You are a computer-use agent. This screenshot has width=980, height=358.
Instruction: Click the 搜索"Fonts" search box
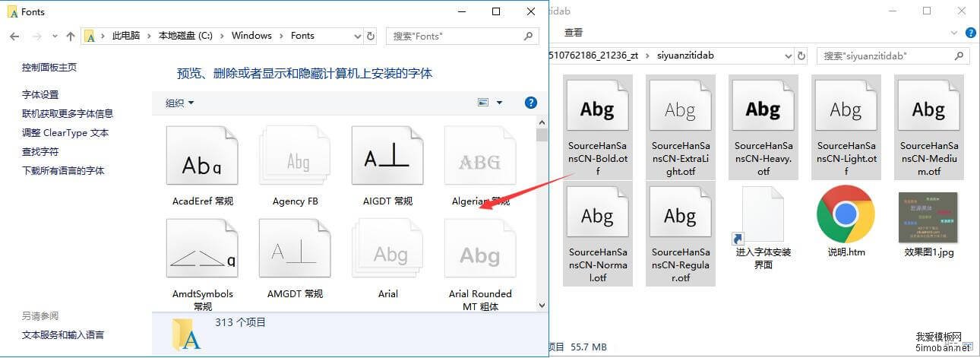click(456, 36)
